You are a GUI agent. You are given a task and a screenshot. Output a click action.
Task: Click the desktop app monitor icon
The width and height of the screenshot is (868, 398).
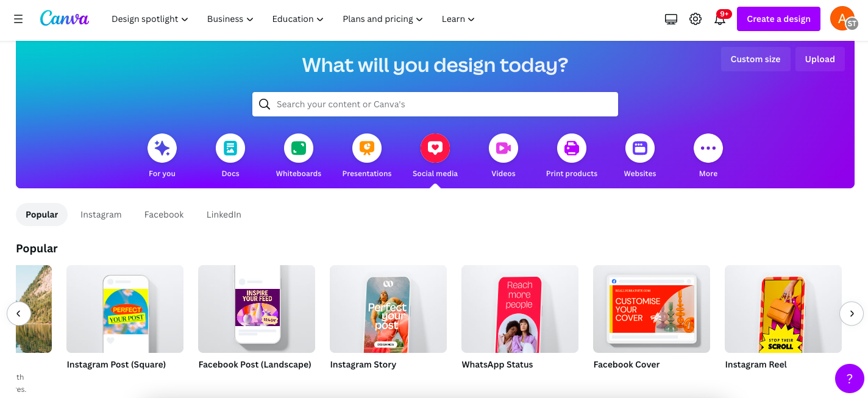coord(671,19)
